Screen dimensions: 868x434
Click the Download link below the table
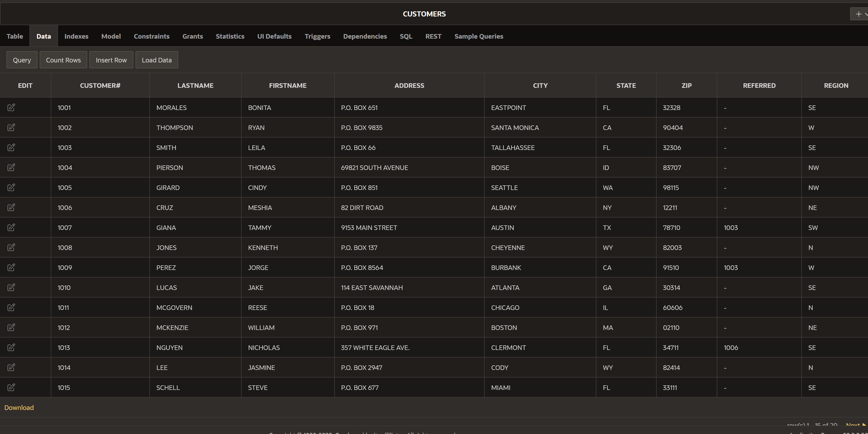[19, 408]
